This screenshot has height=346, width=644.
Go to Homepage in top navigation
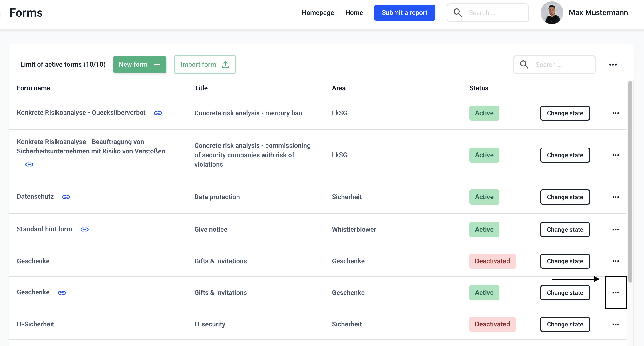tap(318, 13)
